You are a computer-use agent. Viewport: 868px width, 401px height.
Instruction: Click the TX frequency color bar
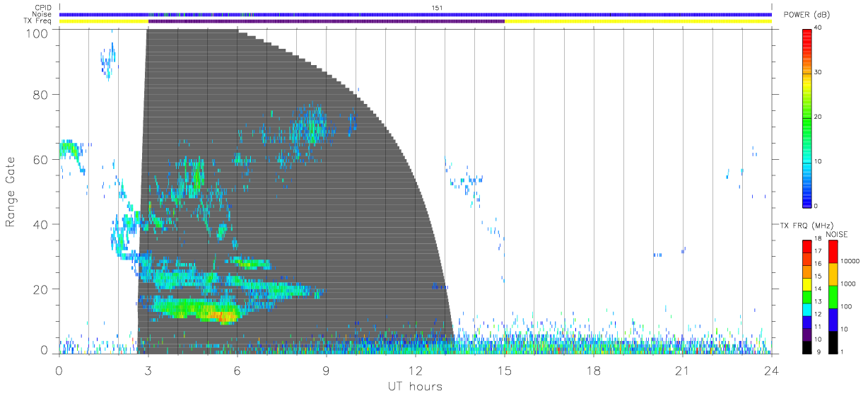pos(807,297)
